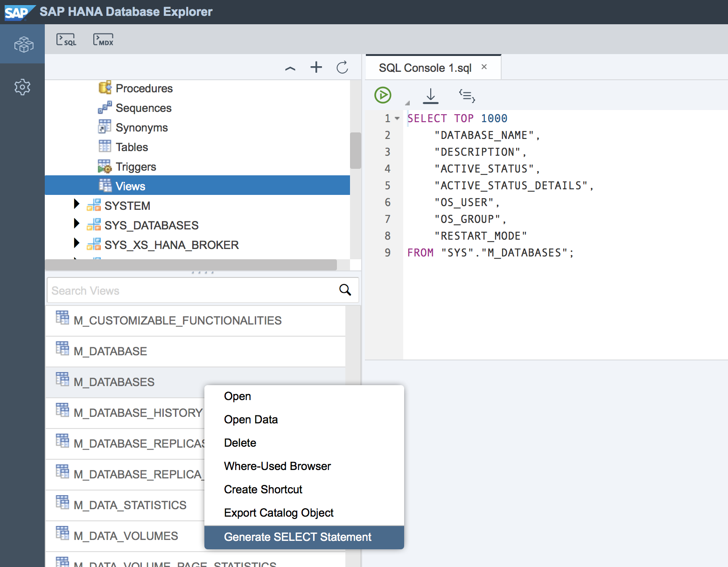
Task: Download the query results
Action: pos(430,96)
